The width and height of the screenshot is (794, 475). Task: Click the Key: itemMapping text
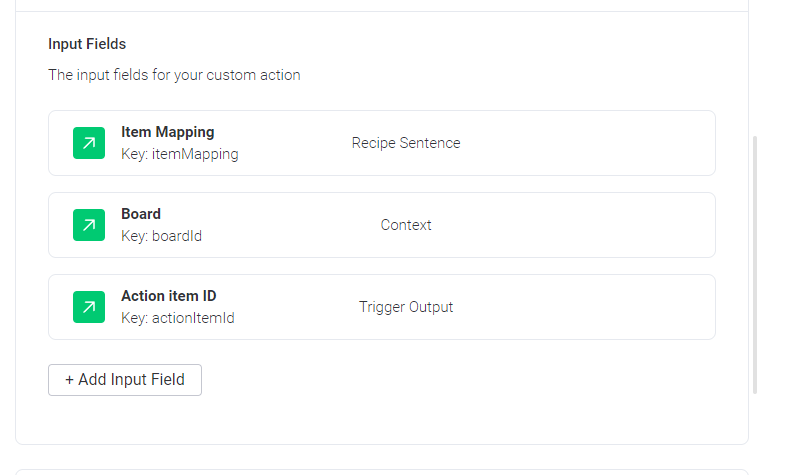(x=179, y=154)
